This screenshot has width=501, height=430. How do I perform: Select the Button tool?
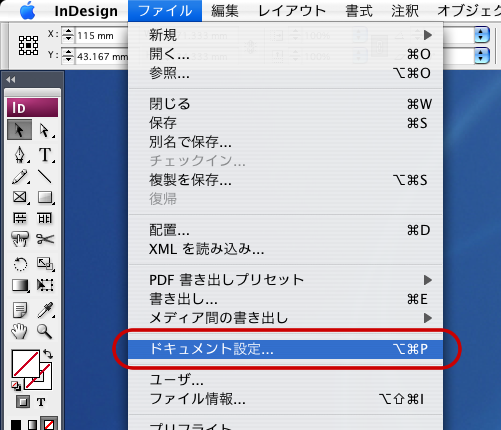[20, 239]
